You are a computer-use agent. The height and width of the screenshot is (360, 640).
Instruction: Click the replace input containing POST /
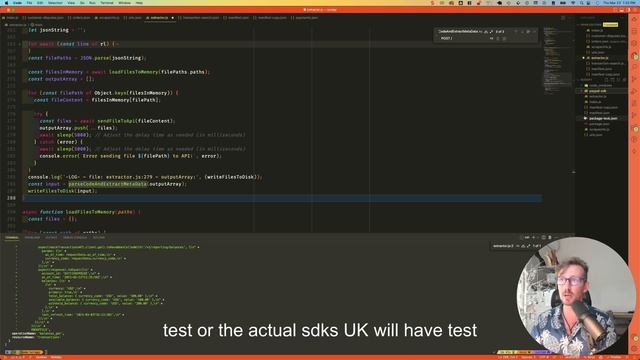(463, 38)
